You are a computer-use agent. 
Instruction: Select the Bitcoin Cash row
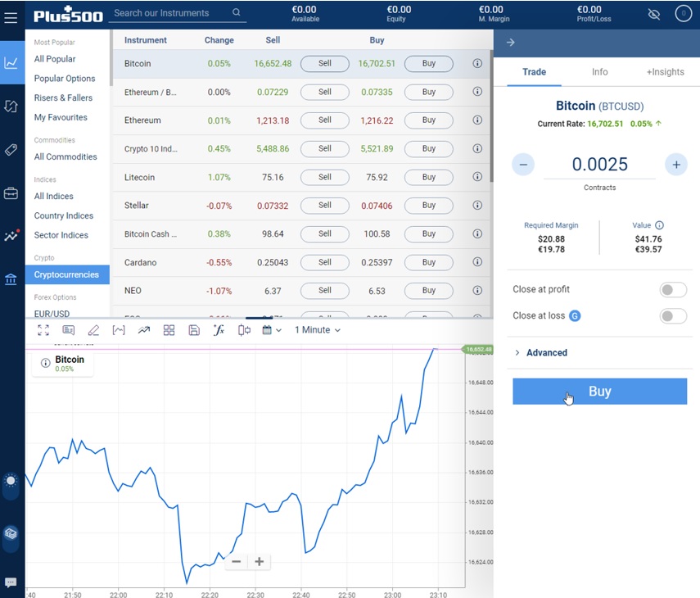[x=301, y=234]
